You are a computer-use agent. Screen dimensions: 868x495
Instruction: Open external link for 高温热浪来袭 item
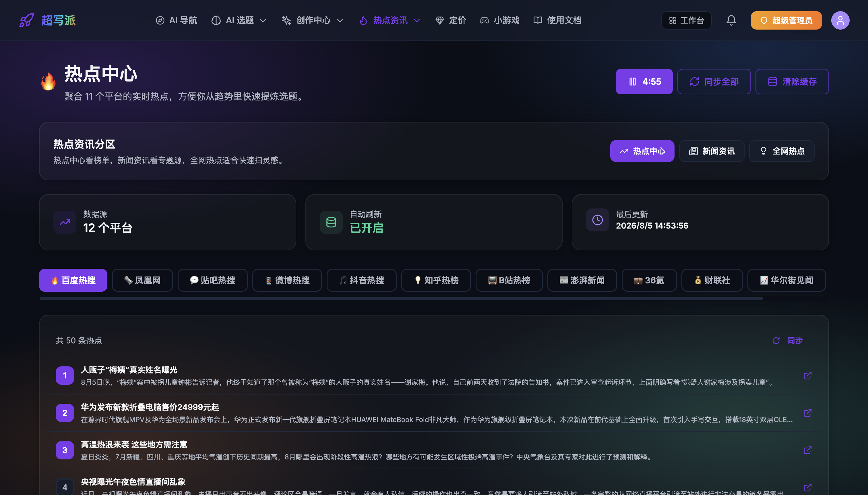807,450
